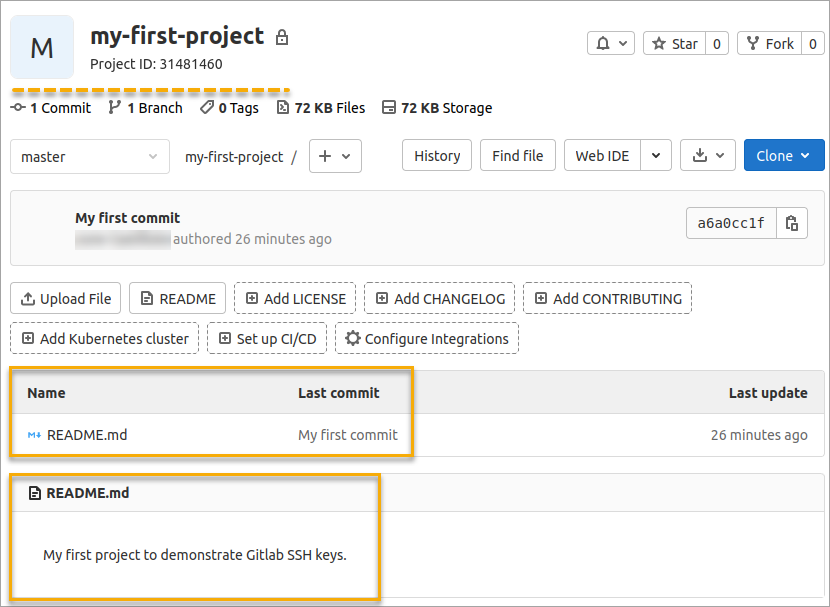Open the 1 Branch link

pyautogui.click(x=145, y=108)
